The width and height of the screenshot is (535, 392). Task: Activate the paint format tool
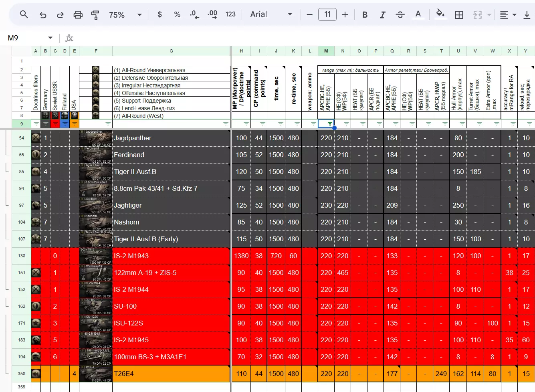tap(95, 15)
